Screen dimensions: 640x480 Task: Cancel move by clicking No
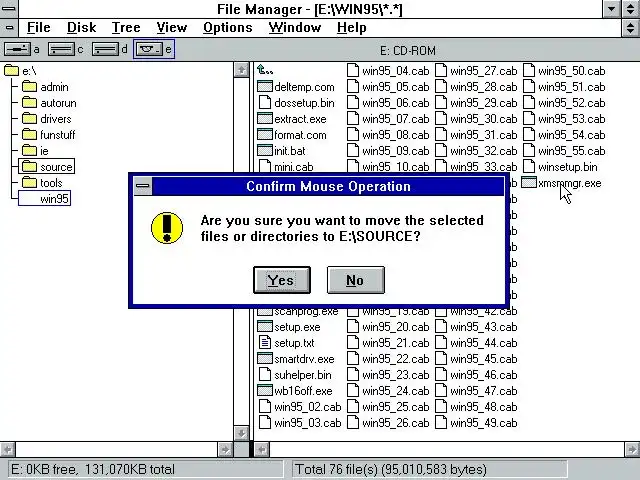356,280
